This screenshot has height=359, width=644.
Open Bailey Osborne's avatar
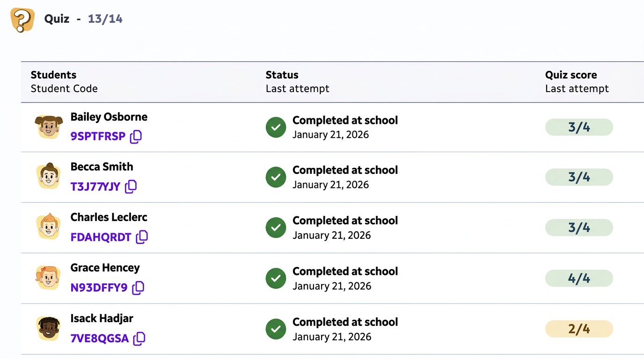pyautogui.click(x=49, y=127)
